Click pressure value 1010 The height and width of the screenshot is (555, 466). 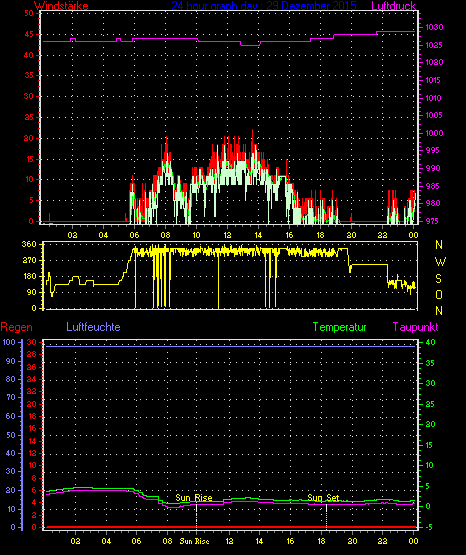(x=433, y=98)
